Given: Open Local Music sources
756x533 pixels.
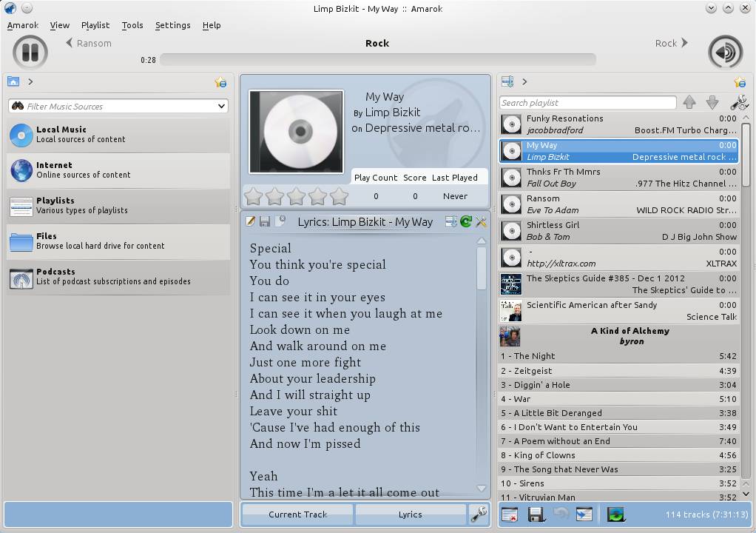Looking at the screenshot, I should point(118,135).
